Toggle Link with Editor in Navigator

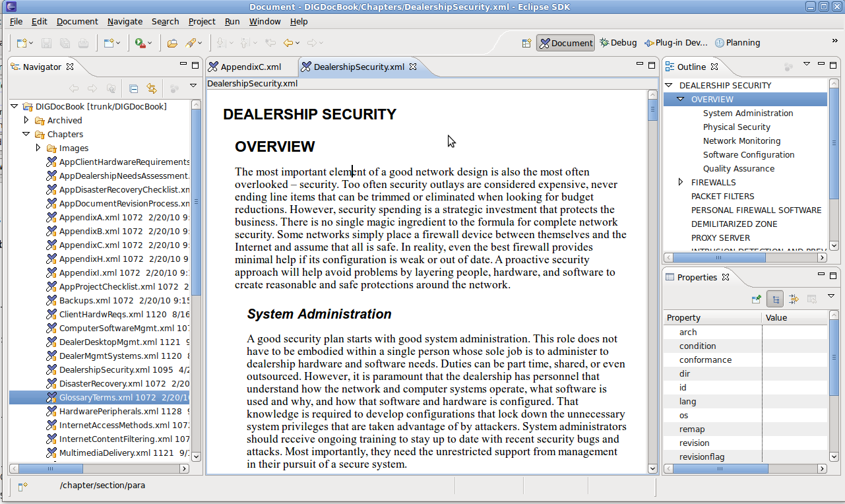151,87
